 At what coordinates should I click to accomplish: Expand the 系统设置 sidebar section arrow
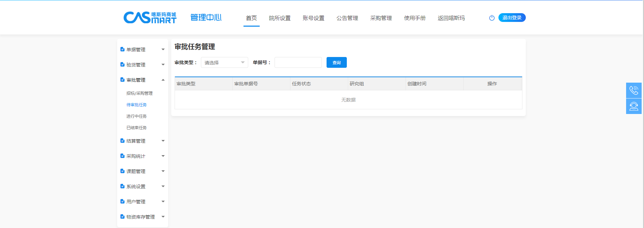(x=163, y=186)
